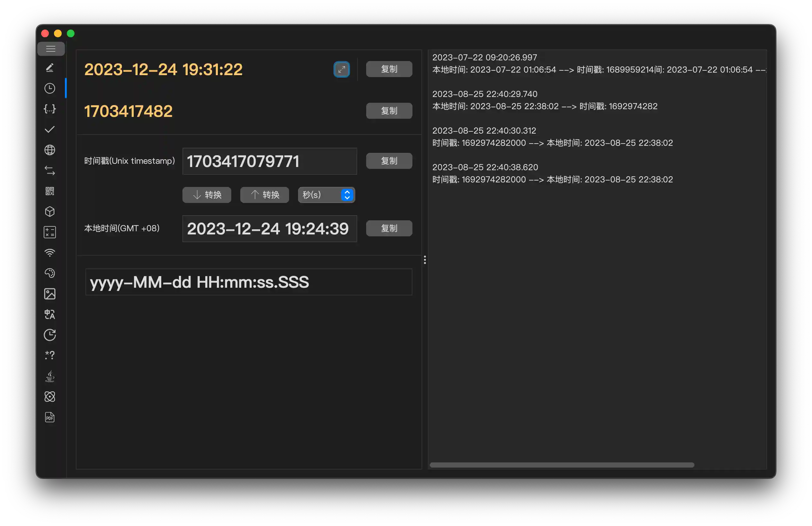Click the expand arrows icon beside current time

[341, 69]
